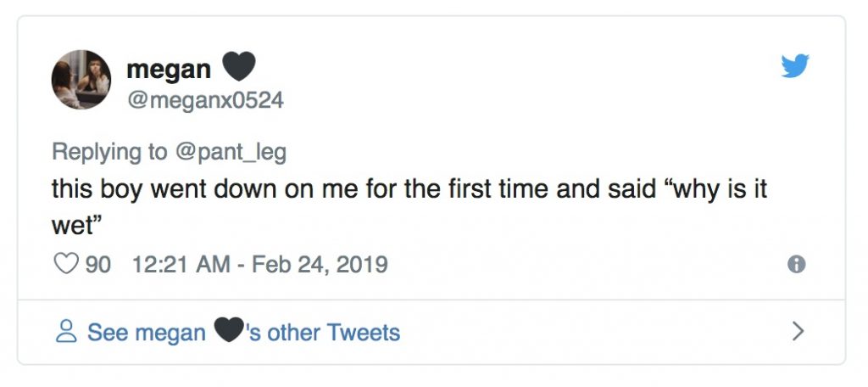Click the black heart emoji in footer link
Screen dimensions: 868x387
click(x=229, y=331)
